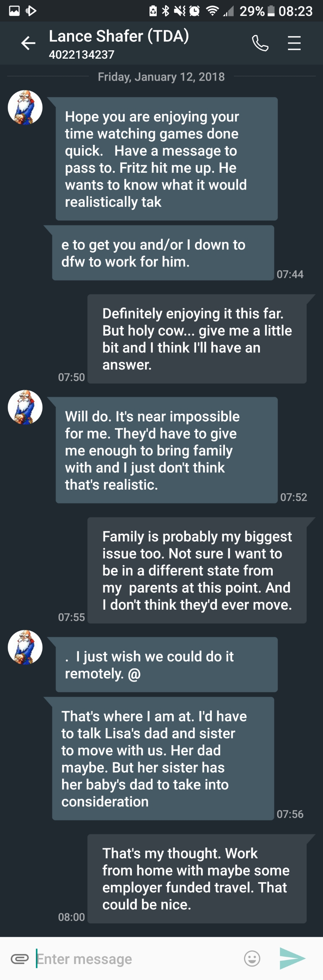Call Lance Shafer with the phone icon
This screenshot has width=323, height=980.
click(x=260, y=43)
